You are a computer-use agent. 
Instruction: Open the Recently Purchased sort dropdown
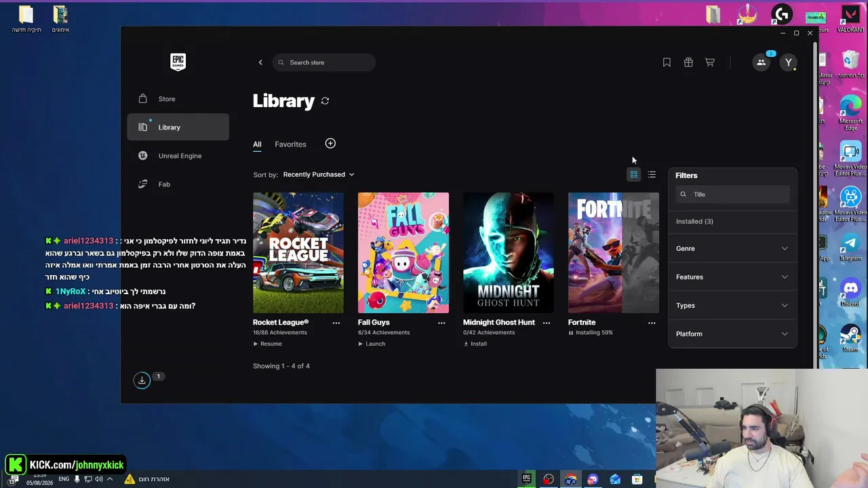318,175
